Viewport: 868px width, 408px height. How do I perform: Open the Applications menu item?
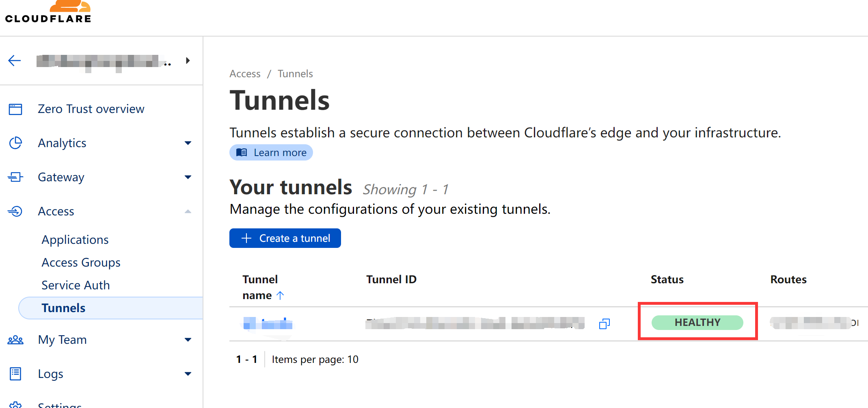[75, 239]
